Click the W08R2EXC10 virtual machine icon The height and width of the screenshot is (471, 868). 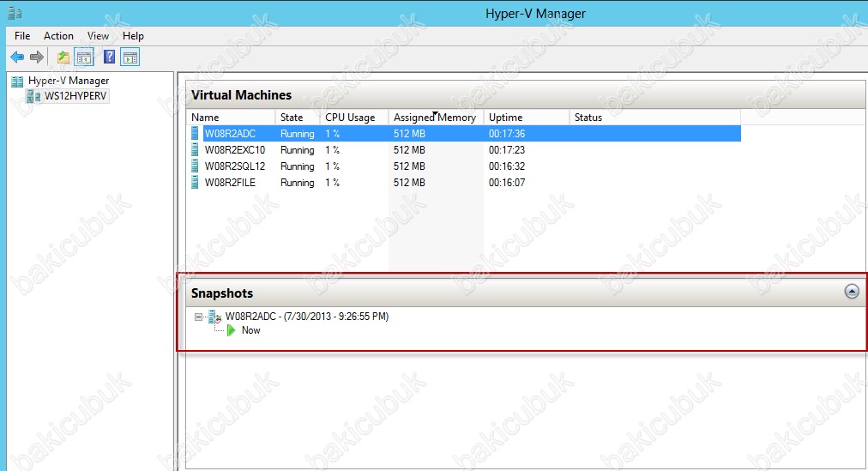(195, 149)
